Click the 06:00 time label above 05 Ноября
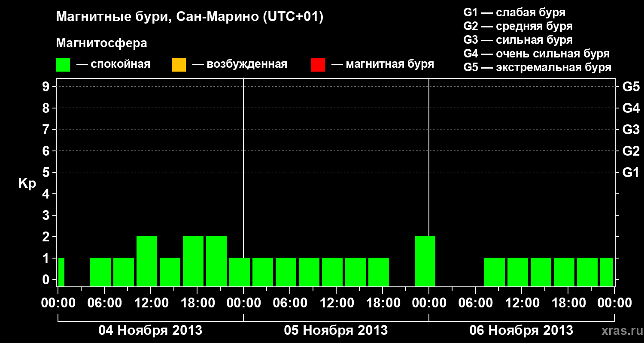This screenshot has height=343, width=644. click(x=290, y=303)
